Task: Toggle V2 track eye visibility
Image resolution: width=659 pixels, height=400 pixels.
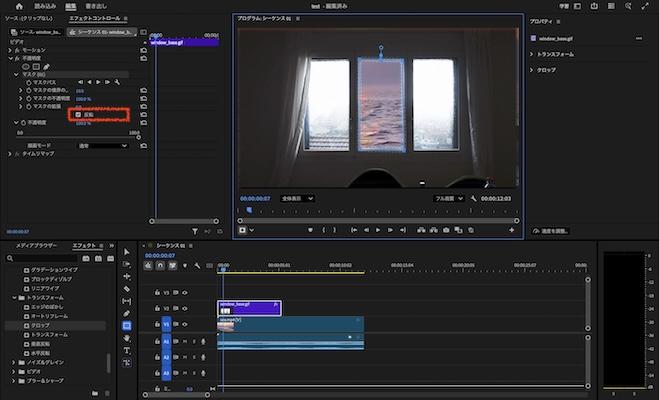Action: (185, 309)
